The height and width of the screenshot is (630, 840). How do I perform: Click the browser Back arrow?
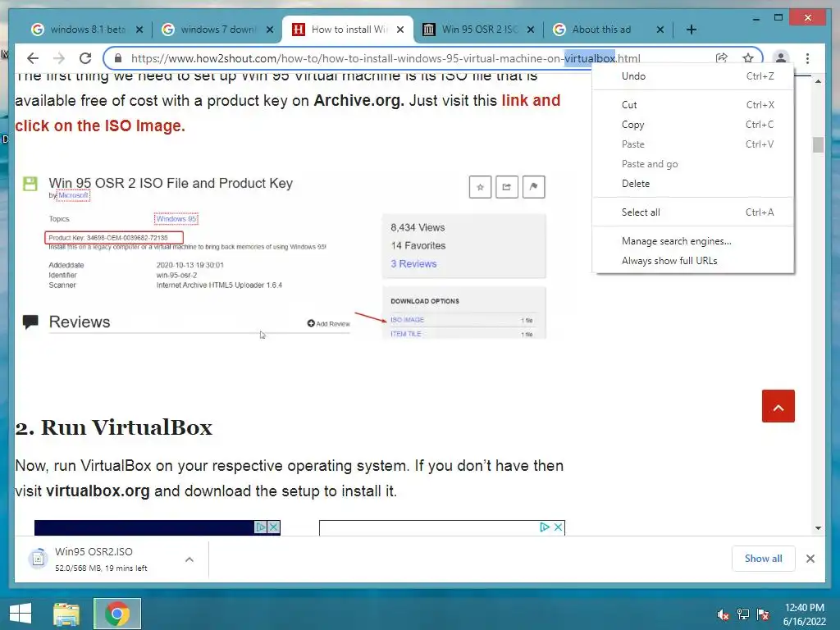33,58
